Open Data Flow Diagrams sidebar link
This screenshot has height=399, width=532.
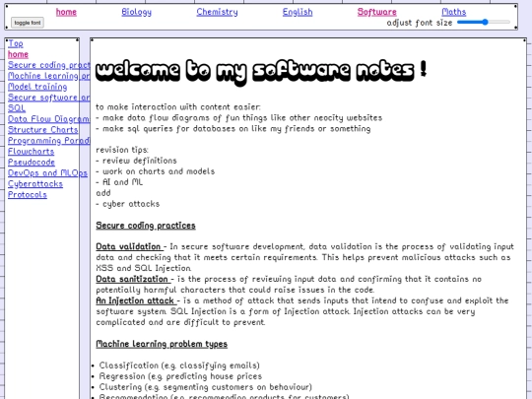[x=49, y=119]
